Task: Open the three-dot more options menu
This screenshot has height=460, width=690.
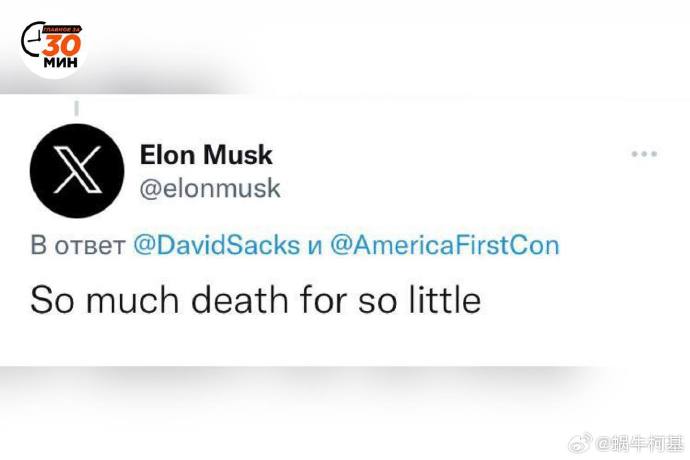Action: coord(644,155)
